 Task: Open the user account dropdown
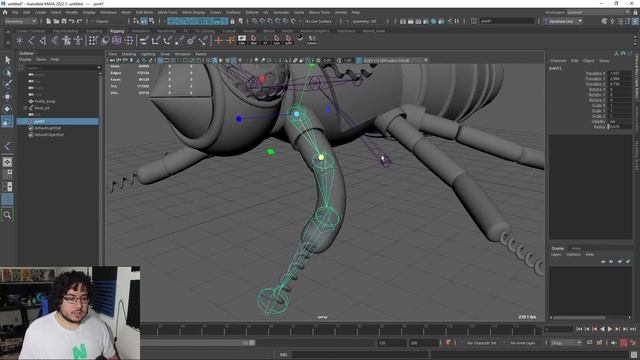[x=564, y=21]
